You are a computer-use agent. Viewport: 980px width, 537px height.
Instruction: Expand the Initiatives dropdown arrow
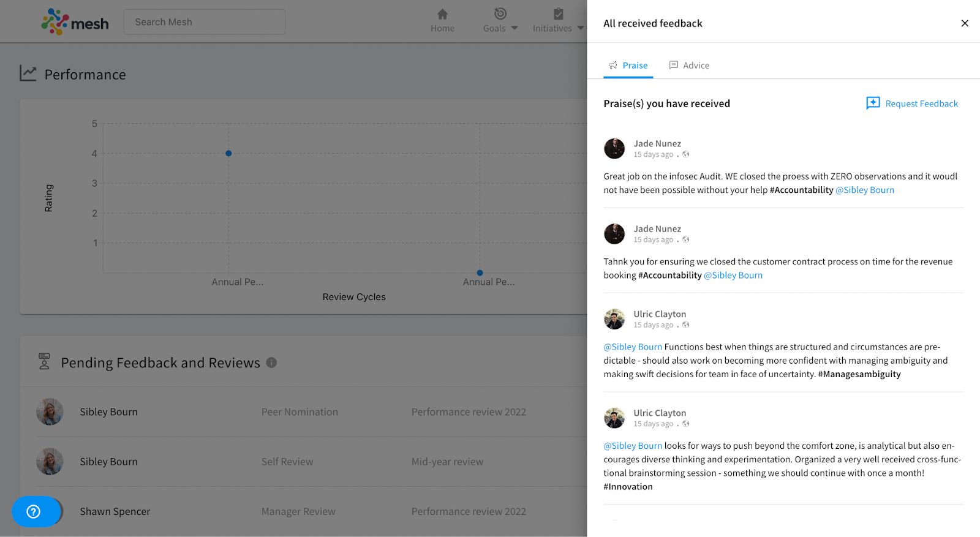580,28
